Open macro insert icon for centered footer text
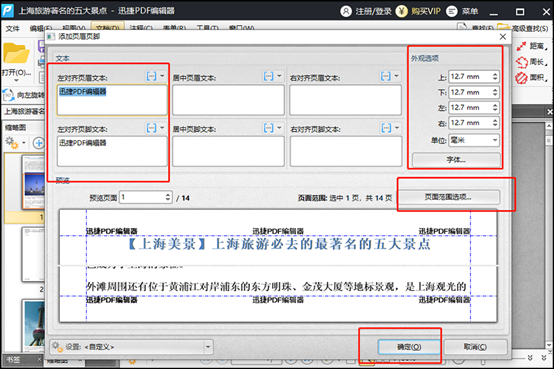 pyautogui.click(x=269, y=128)
